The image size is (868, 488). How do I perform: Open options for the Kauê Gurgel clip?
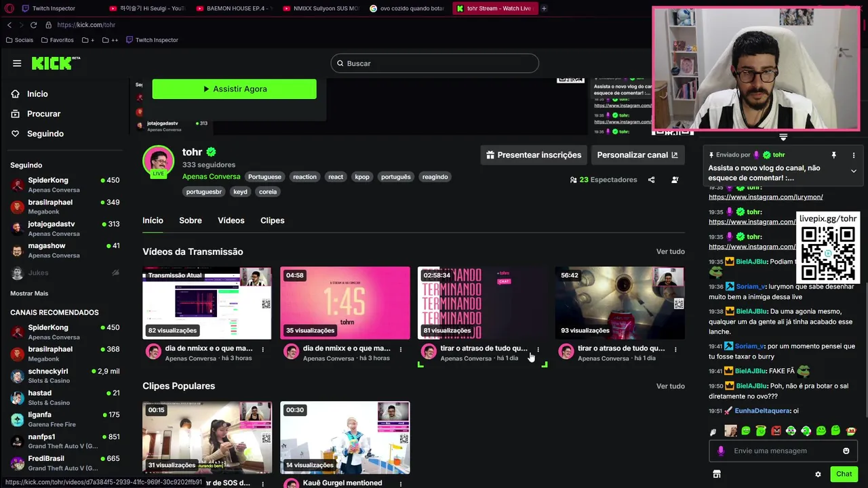click(x=401, y=484)
